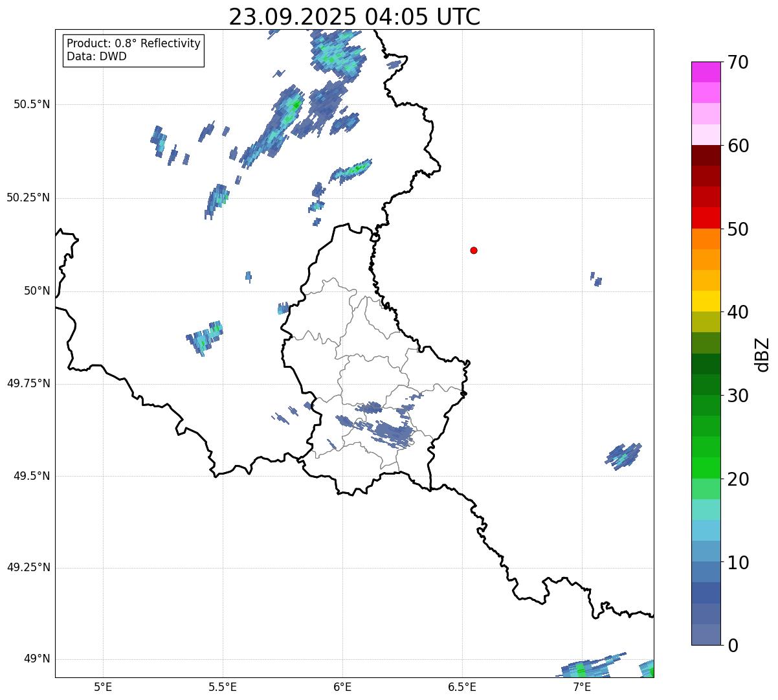
Task: Pick the slate blue swatch at colorbar bottom
Action: click(706, 635)
